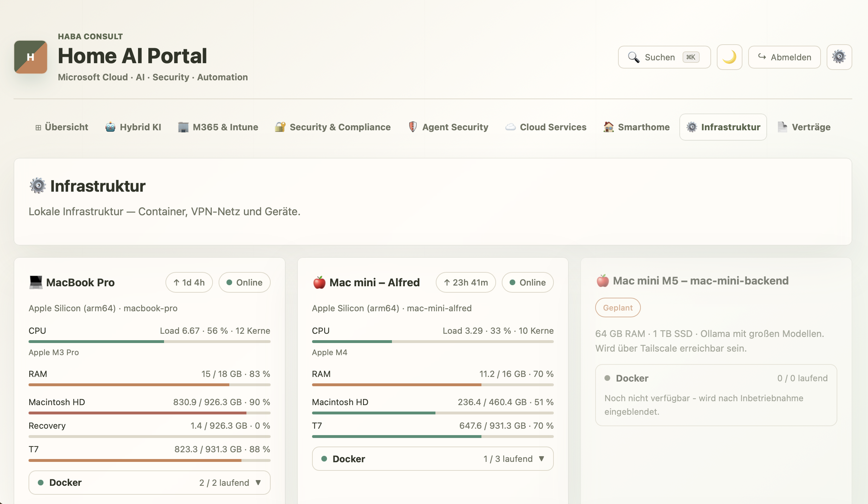Click 'Load 3.29 · 33 % · 10 Kerne' value

[x=498, y=331]
